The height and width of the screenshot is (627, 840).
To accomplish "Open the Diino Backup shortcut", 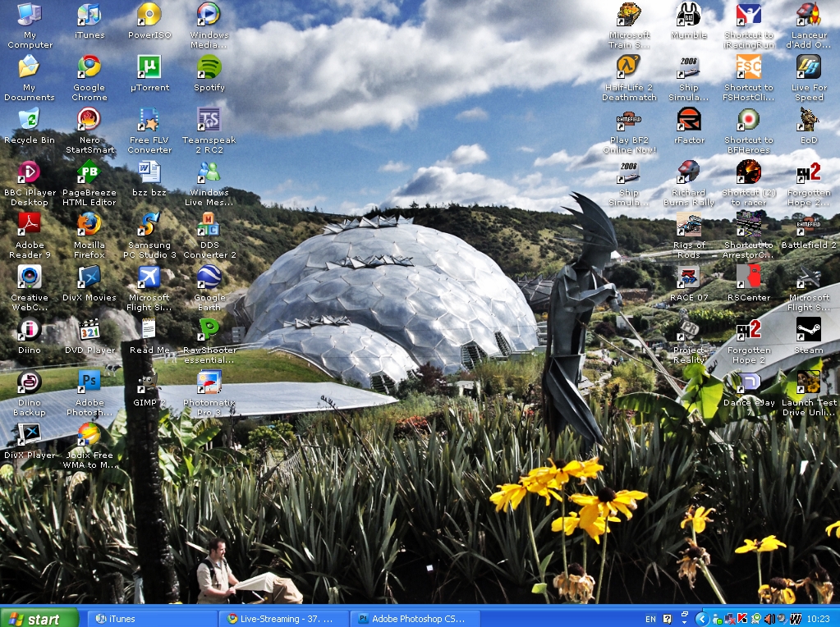I will click(30, 382).
